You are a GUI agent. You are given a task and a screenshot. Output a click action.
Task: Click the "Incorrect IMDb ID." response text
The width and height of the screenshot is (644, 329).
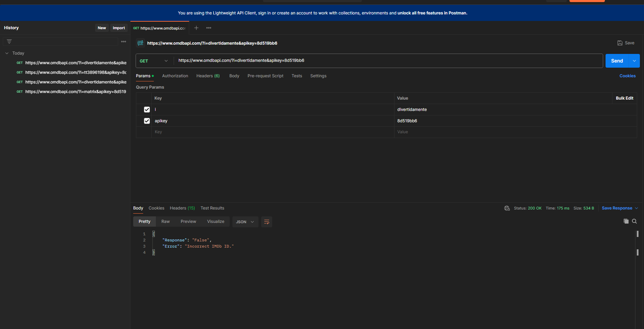pos(209,246)
